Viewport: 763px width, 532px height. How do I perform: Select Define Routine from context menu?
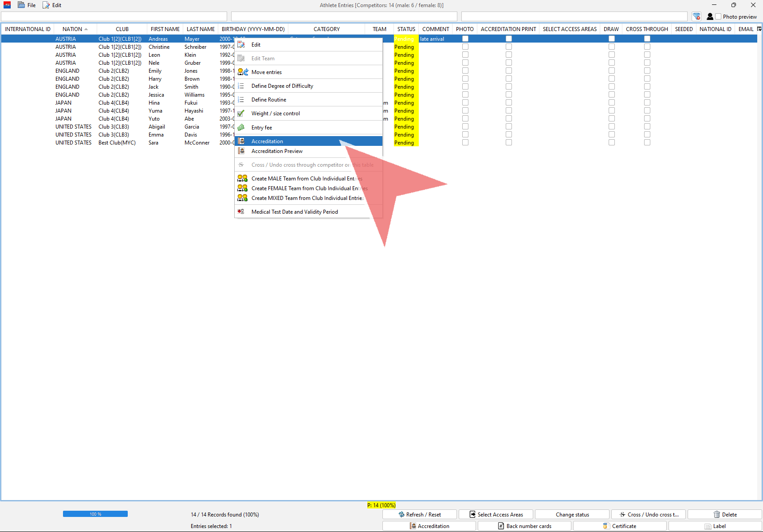coord(269,100)
